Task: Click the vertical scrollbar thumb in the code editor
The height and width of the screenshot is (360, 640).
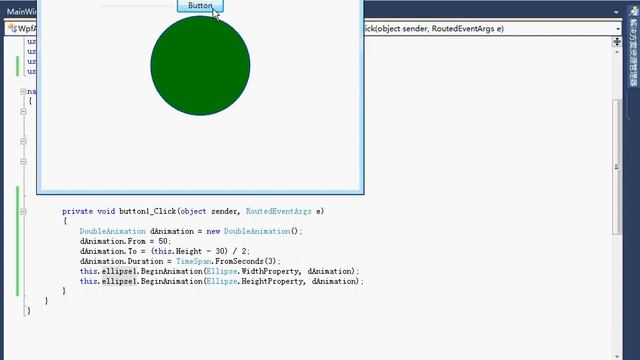Action: (x=617, y=167)
